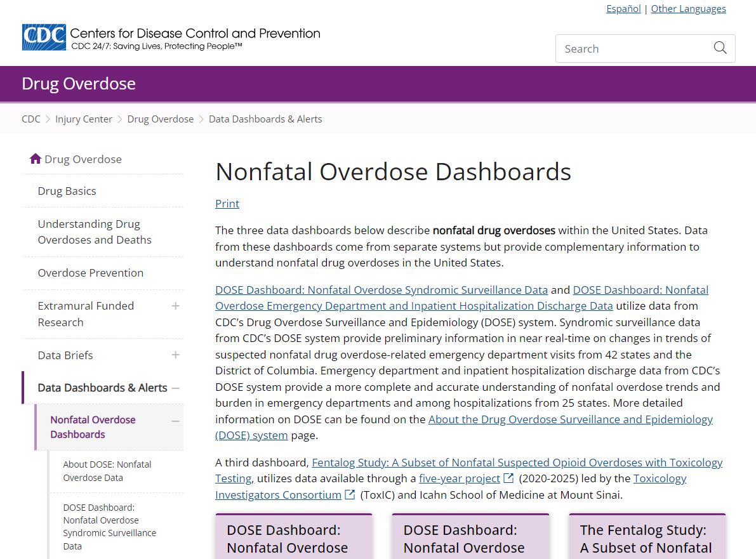Open Understanding Drug Overdoses and Deaths
Screen dimensions: 756x559
[95, 232]
